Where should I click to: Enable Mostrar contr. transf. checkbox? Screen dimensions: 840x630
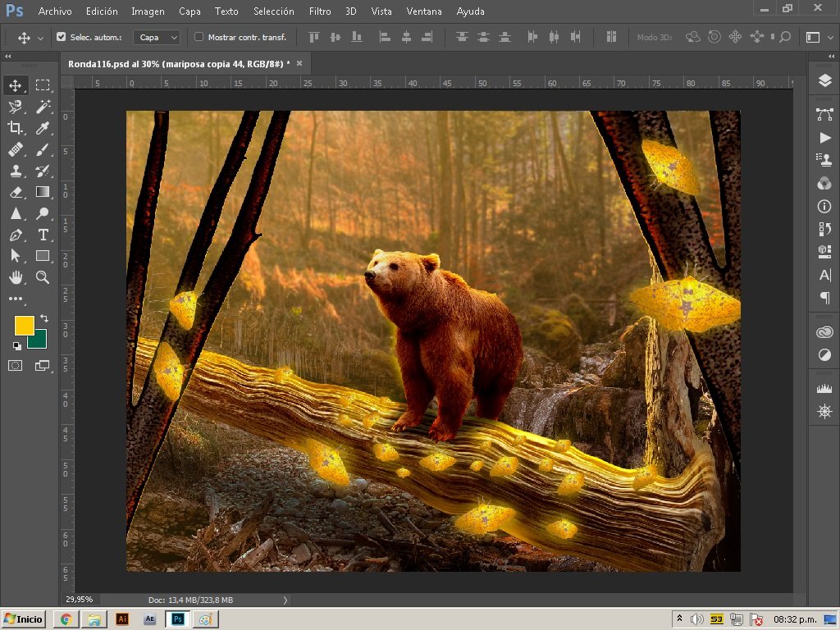[199, 37]
